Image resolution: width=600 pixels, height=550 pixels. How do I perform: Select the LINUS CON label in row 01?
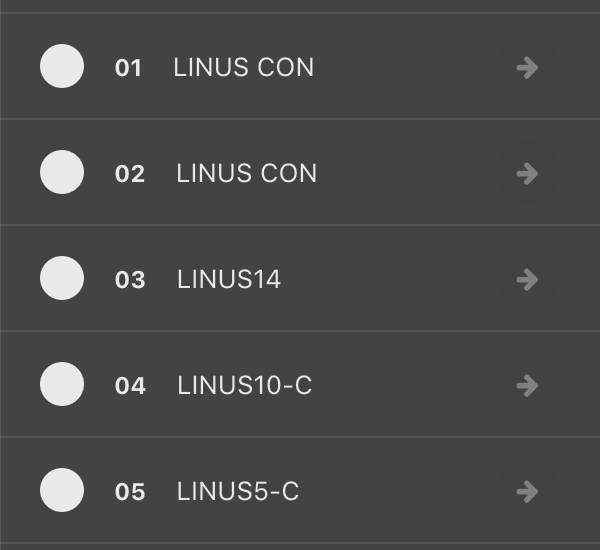[x=244, y=68]
